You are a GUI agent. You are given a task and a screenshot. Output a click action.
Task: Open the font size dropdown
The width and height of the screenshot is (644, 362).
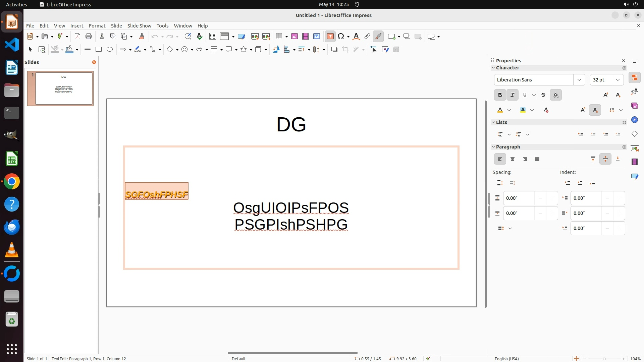tap(618, 80)
